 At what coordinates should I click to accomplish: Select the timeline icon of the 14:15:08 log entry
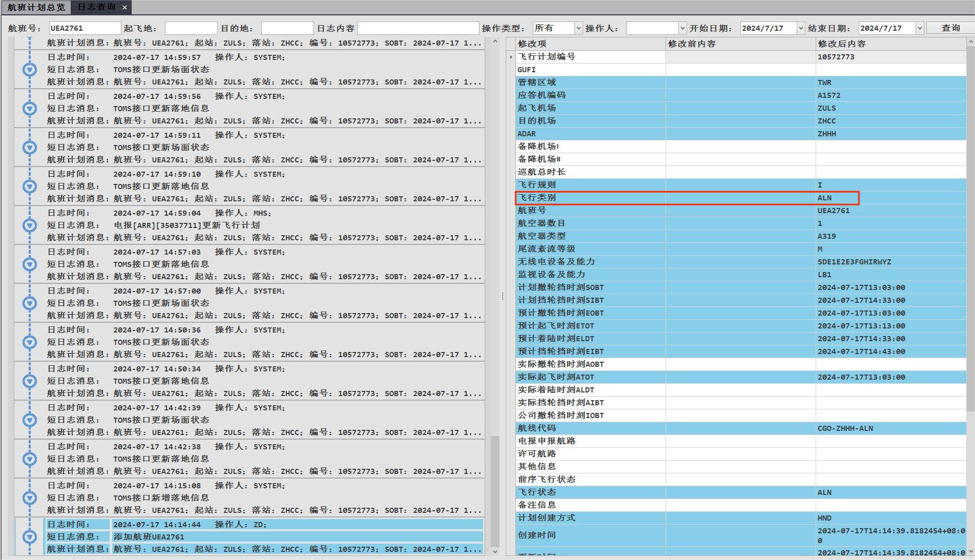pos(30,498)
